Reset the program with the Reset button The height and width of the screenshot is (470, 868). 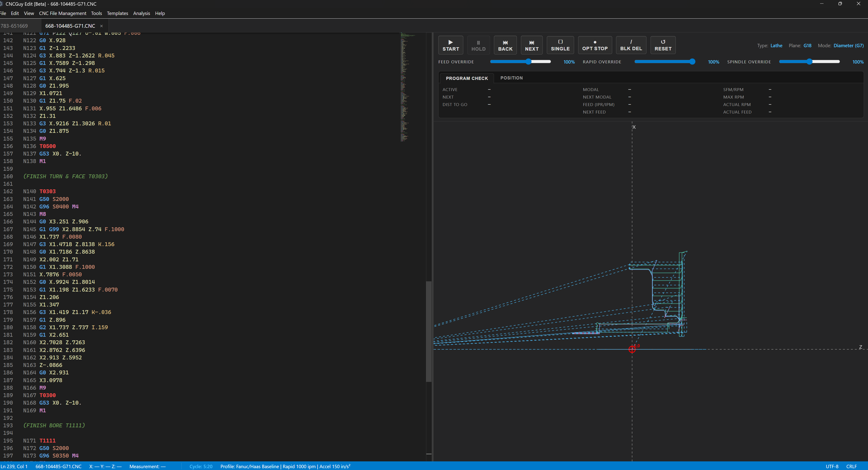662,45
